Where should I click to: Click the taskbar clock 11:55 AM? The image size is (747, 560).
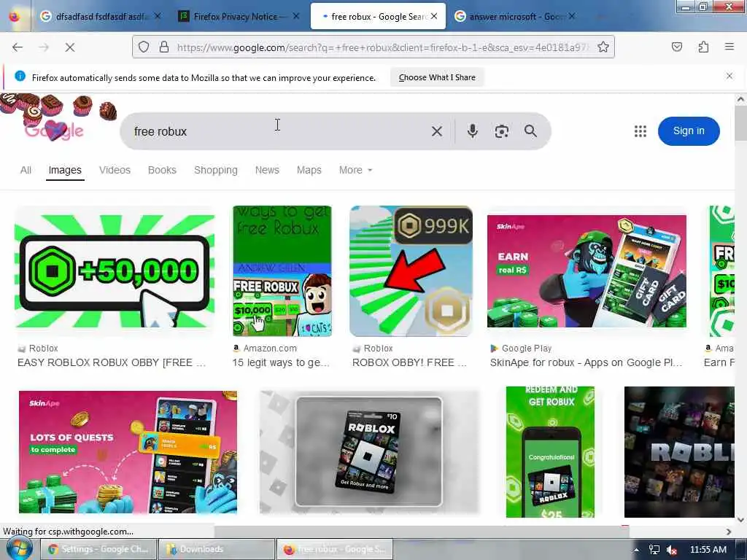(x=708, y=550)
